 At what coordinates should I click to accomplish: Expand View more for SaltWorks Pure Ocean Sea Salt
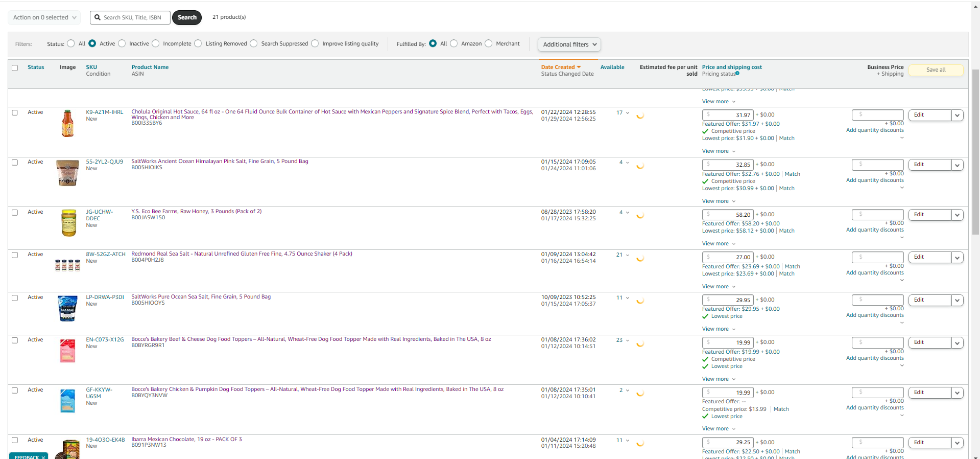click(719, 329)
